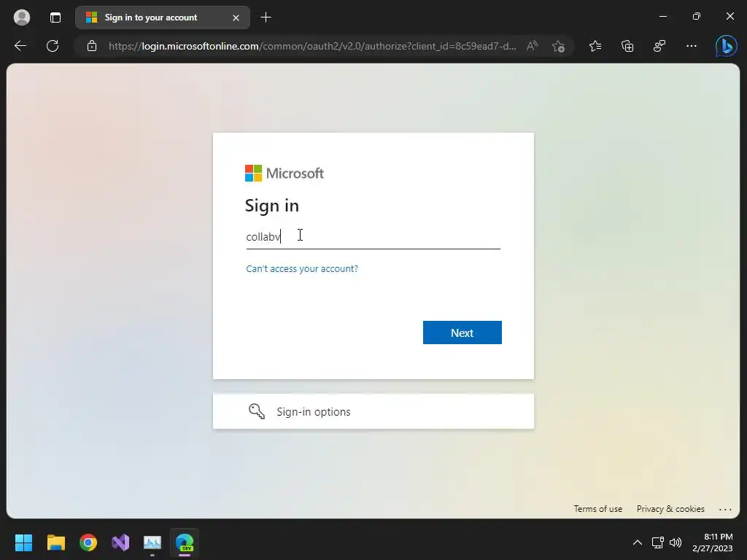Go back to the previous page
The image size is (747, 560).
coord(20,46)
